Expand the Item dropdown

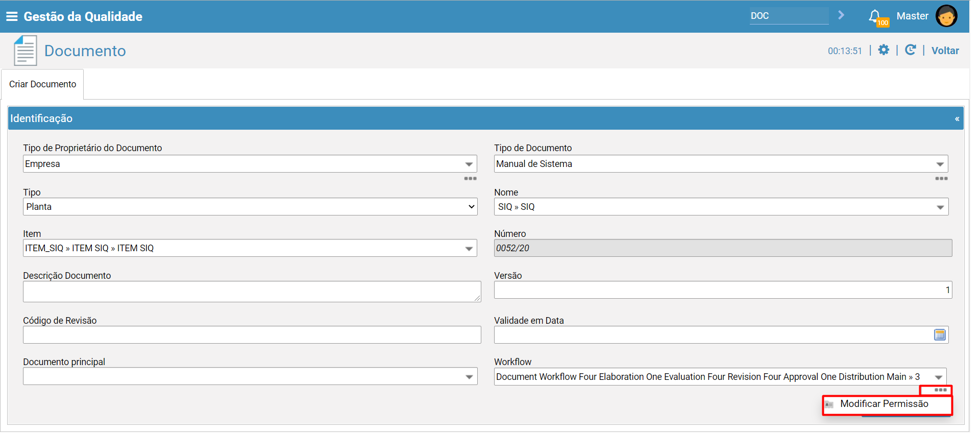pyautogui.click(x=469, y=248)
